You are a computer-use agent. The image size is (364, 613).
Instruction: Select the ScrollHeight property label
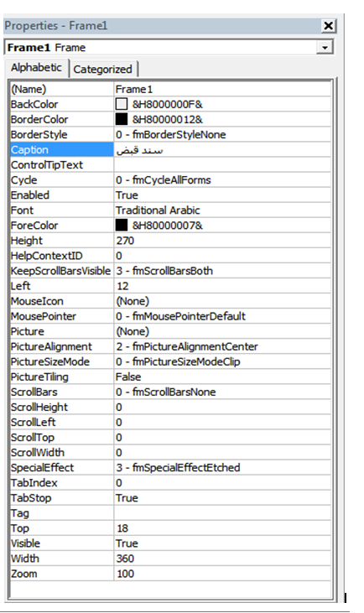(x=39, y=407)
